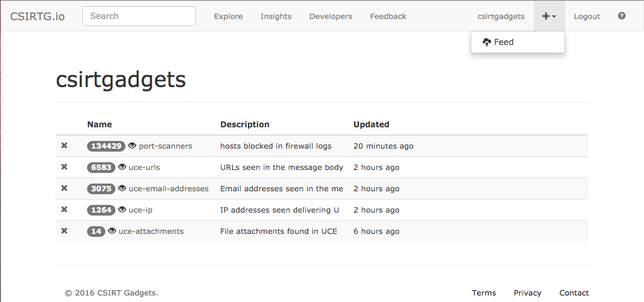Remove the uce-ip feed via its X icon
Viewport: 644px width, 302px height.
[x=64, y=210]
